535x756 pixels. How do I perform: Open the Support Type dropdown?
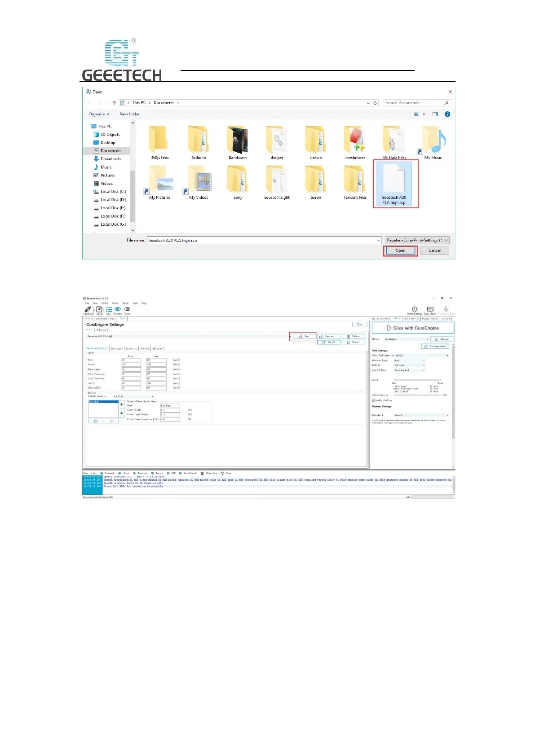tap(409, 370)
